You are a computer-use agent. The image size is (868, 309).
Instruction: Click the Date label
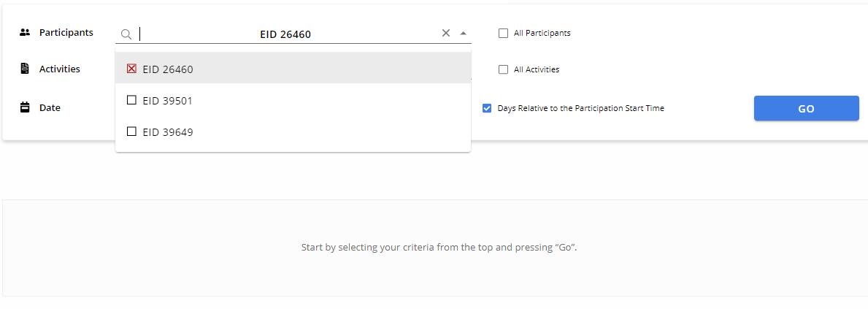point(49,108)
